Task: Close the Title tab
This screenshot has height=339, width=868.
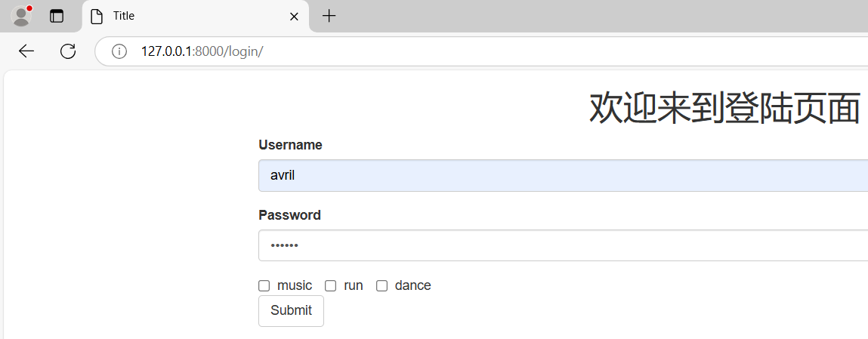Action: (x=294, y=16)
